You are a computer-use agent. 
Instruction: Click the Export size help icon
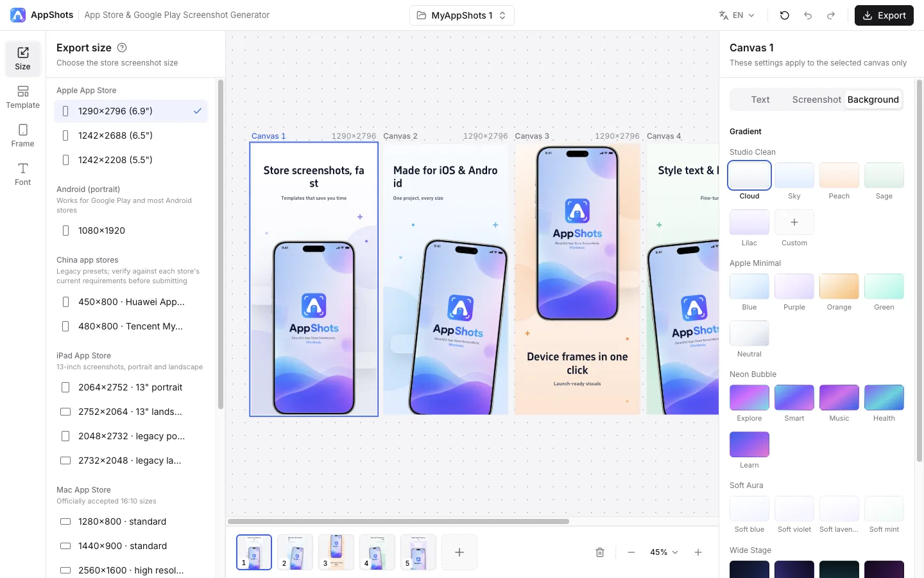point(122,48)
